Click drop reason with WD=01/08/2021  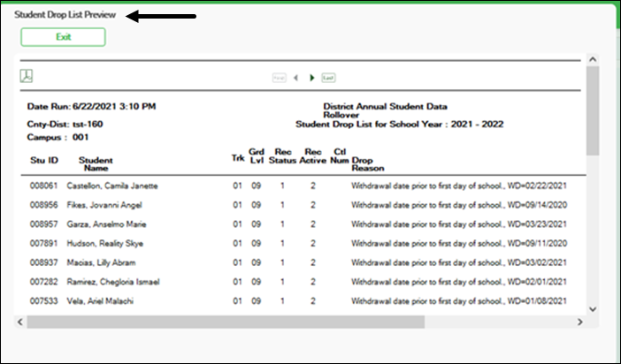click(459, 301)
